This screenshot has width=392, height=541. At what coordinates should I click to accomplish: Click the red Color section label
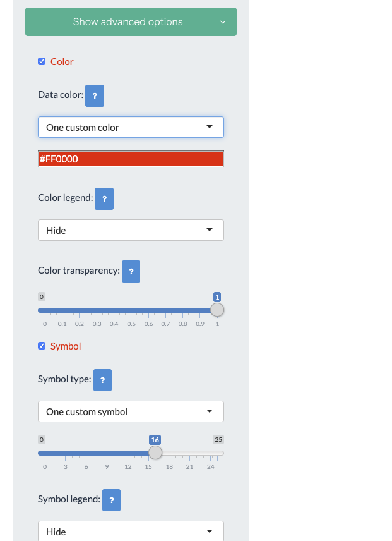[x=62, y=61]
